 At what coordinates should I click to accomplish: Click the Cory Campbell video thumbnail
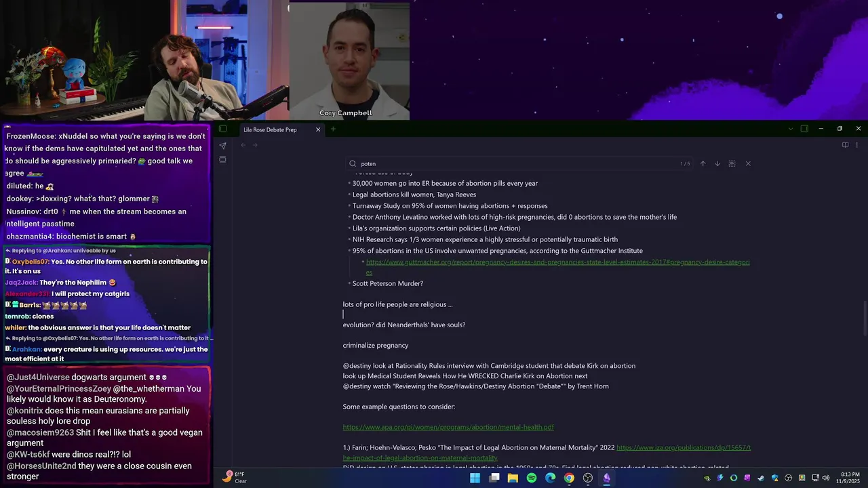pos(349,61)
